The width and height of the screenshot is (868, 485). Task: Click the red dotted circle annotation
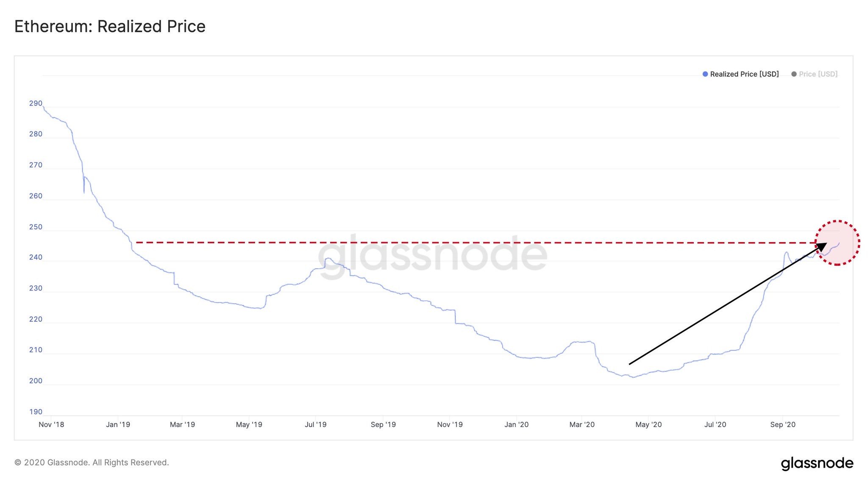[837, 243]
